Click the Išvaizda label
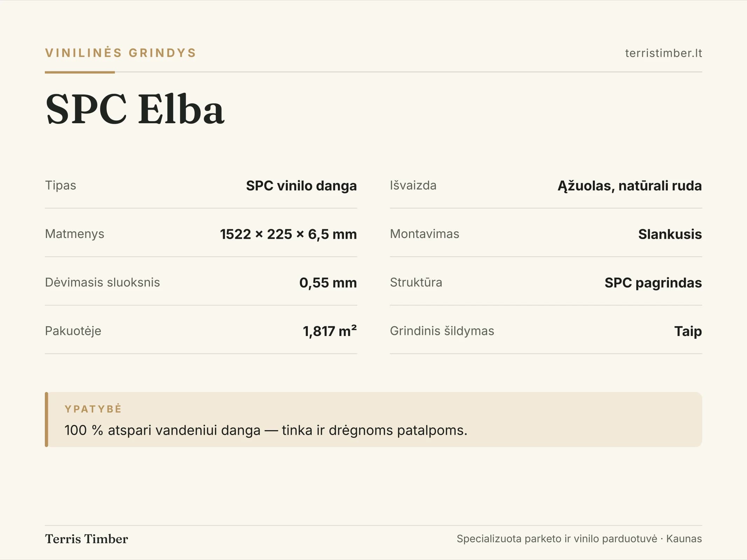 413,185
